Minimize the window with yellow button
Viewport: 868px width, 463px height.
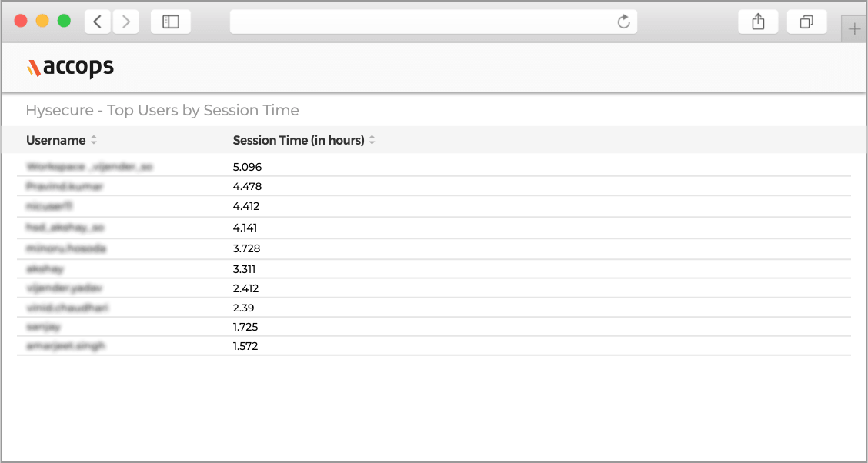(42, 22)
